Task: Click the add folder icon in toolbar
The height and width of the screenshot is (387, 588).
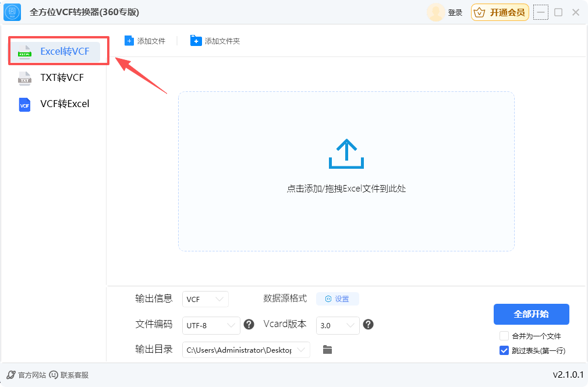Action: pos(196,41)
